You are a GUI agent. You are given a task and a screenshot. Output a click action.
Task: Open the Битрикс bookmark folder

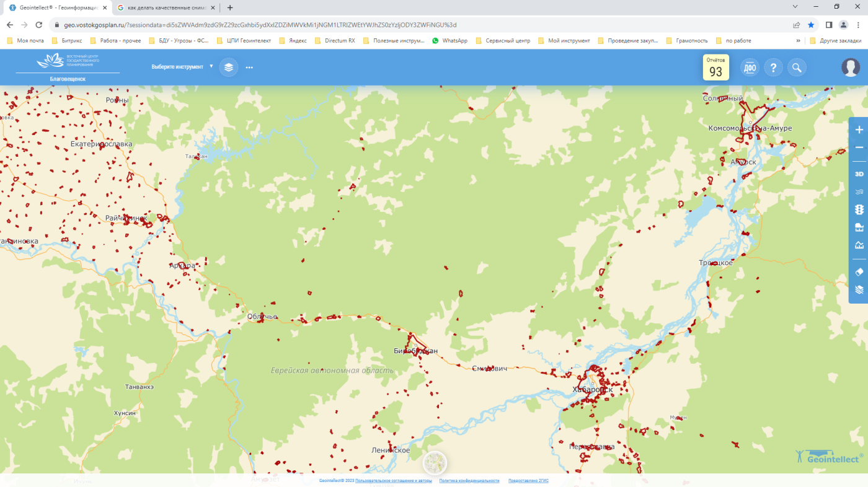pyautogui.click(x=68, y=40)
